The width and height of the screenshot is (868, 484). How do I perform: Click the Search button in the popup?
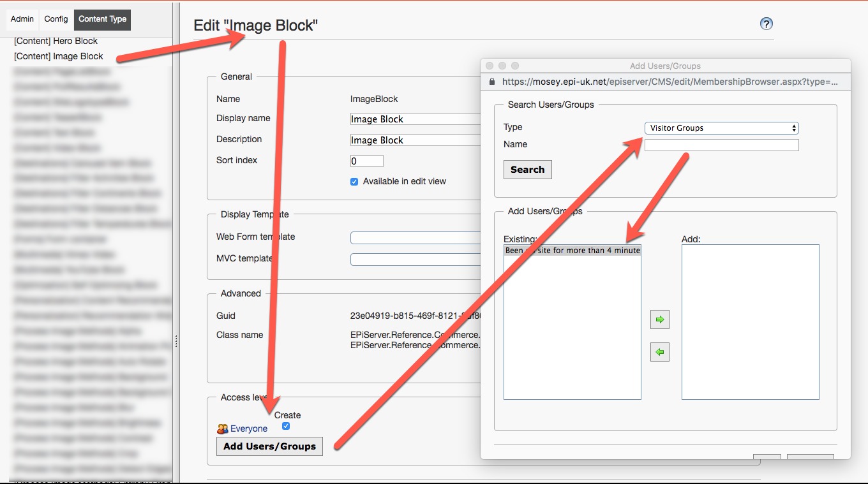pos(527,170)
